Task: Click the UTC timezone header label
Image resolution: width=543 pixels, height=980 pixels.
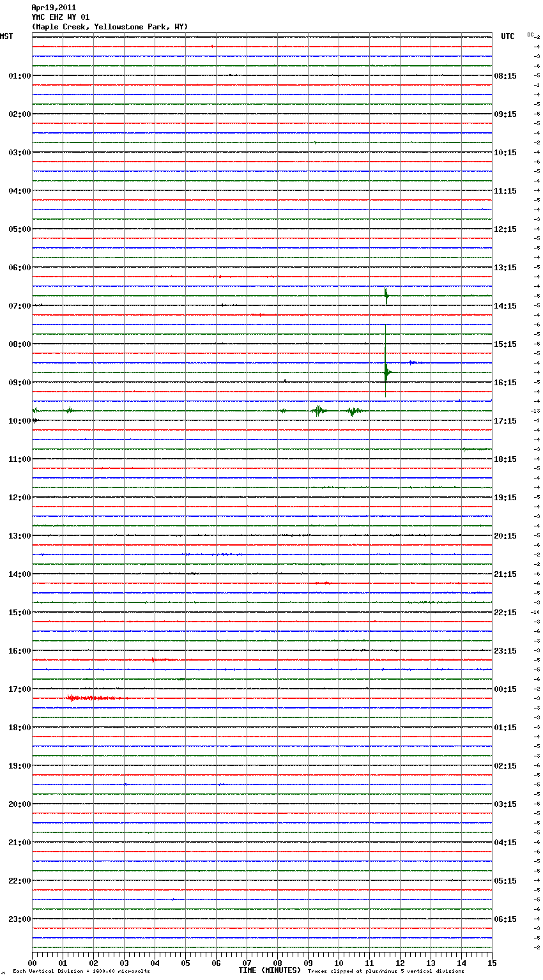Action: click(x=508, y=36)
